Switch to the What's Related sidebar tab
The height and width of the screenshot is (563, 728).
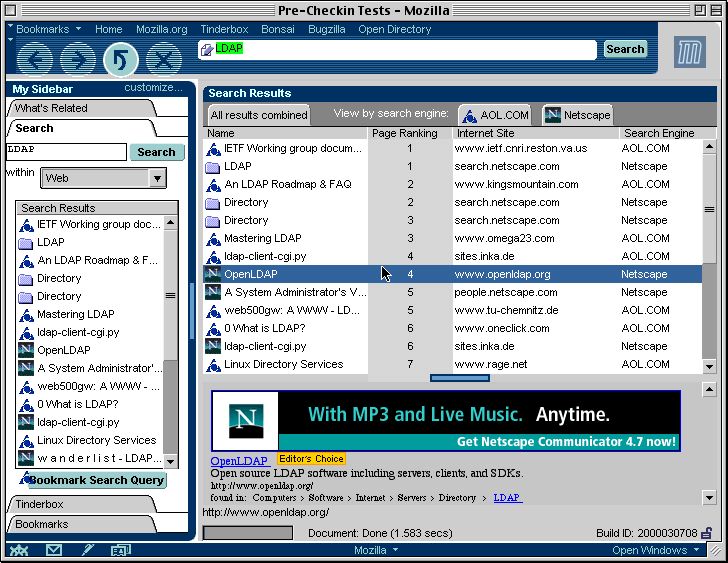coord(51,108)
